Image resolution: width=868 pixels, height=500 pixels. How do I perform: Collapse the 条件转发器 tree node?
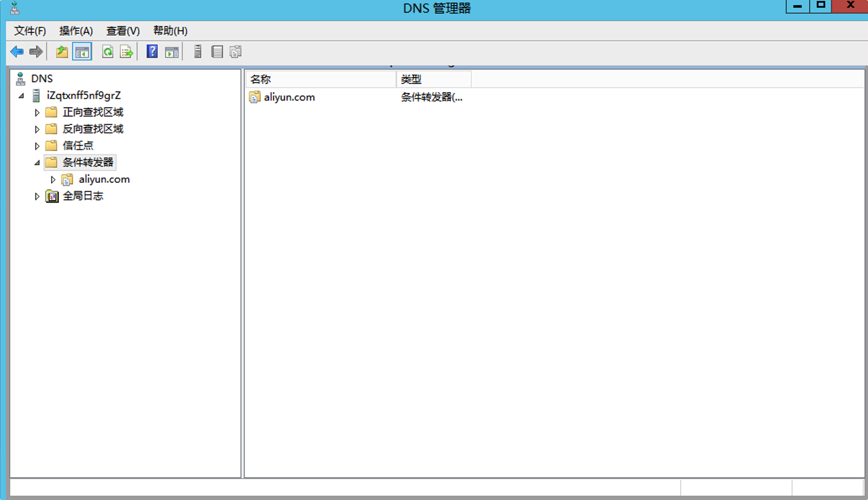[x=37, y=162]
